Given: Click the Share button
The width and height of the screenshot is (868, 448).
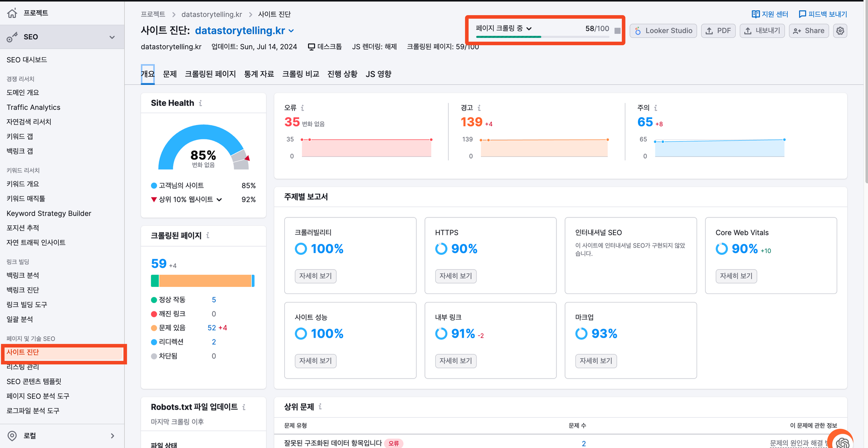Looking at the screenshot, I should click(x=809, y=31).
